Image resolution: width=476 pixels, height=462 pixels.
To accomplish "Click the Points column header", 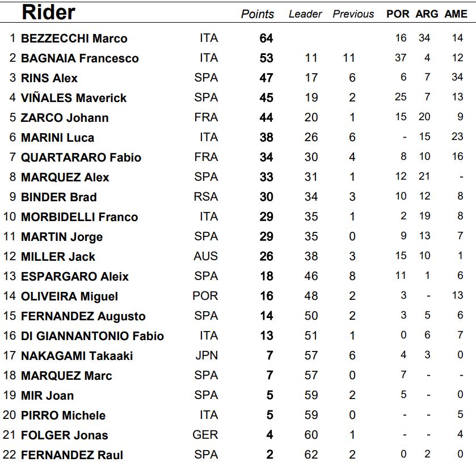I will coord(258,14).
